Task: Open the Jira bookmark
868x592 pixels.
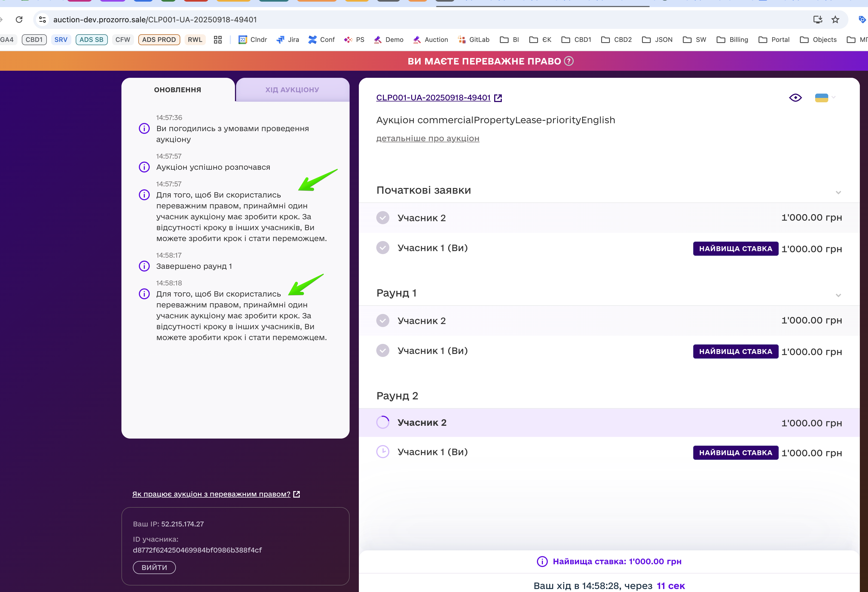Action: [x=288, y=39]
